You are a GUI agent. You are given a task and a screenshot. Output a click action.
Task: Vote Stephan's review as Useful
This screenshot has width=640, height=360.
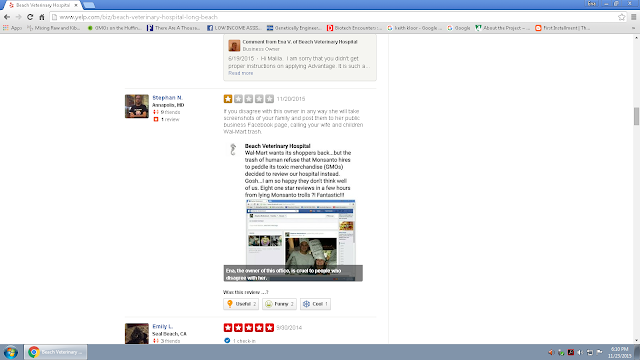click(241, 304)
